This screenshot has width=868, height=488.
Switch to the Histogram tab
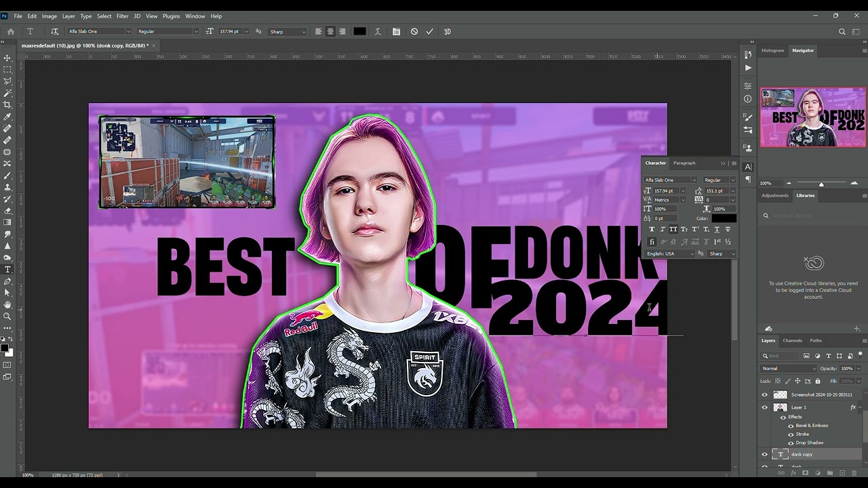(x=772, y=50)
